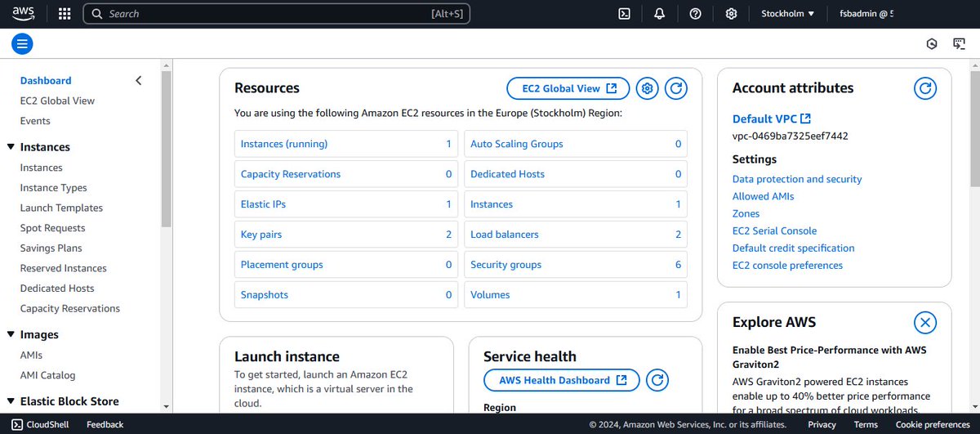Open CloudShell terminal icon in top bar
This screenshot has width=980, height=434.
[x=624, y=14]
